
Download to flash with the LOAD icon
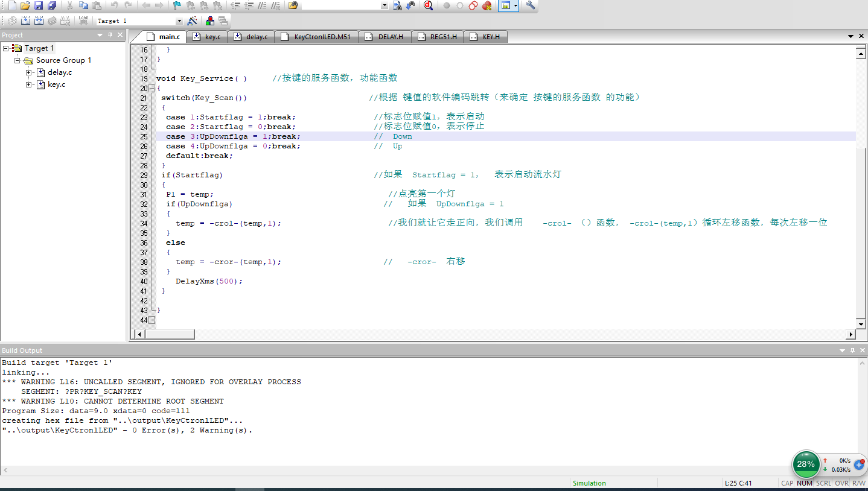click(x=83, y=21)
